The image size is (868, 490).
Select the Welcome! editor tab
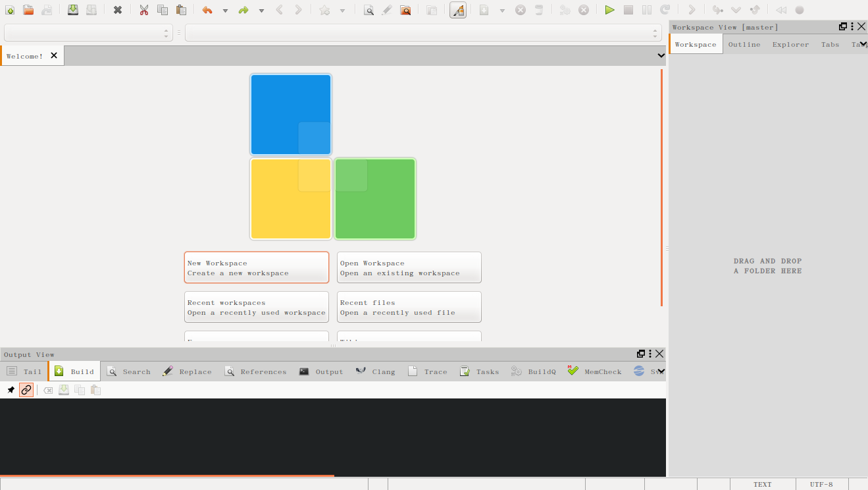(32, 56)
